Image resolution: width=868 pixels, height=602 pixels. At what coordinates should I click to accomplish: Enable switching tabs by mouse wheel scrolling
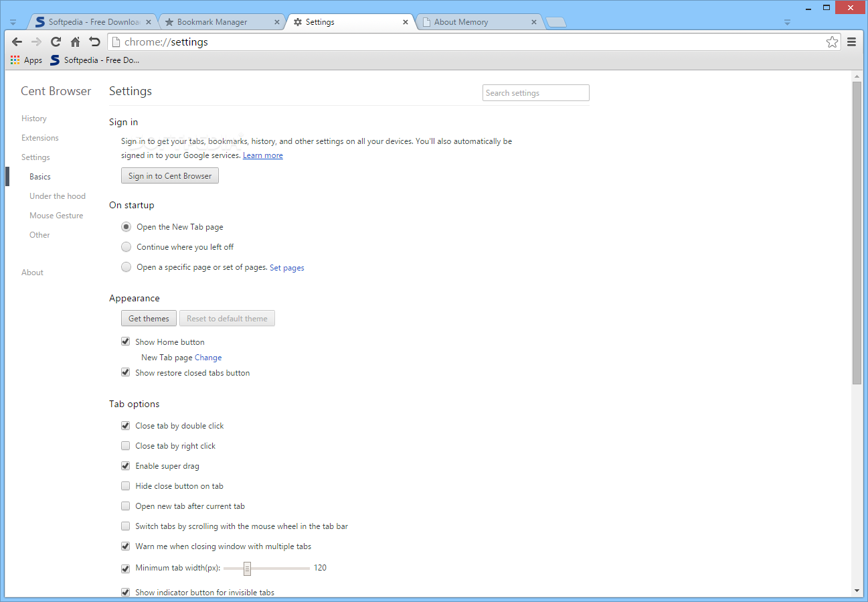click(x=125, y=526)
